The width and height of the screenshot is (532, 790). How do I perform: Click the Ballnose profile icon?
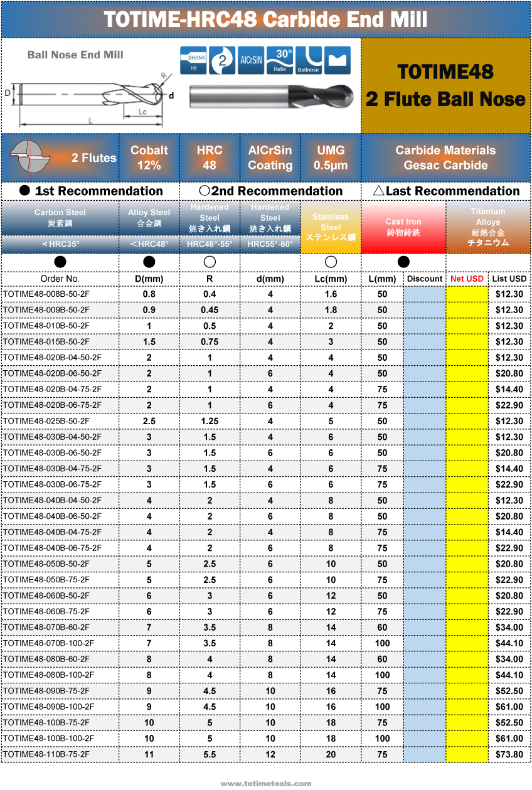tap(309, 60)
